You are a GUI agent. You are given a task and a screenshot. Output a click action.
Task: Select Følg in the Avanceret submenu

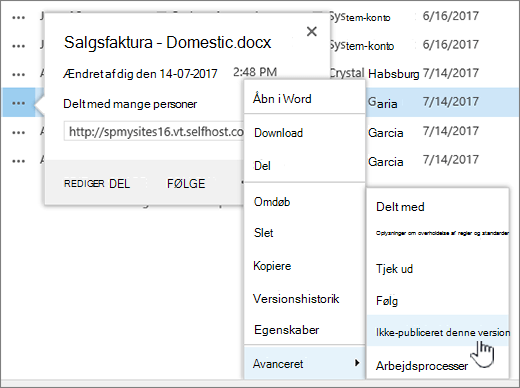click(x=387, y=301)
